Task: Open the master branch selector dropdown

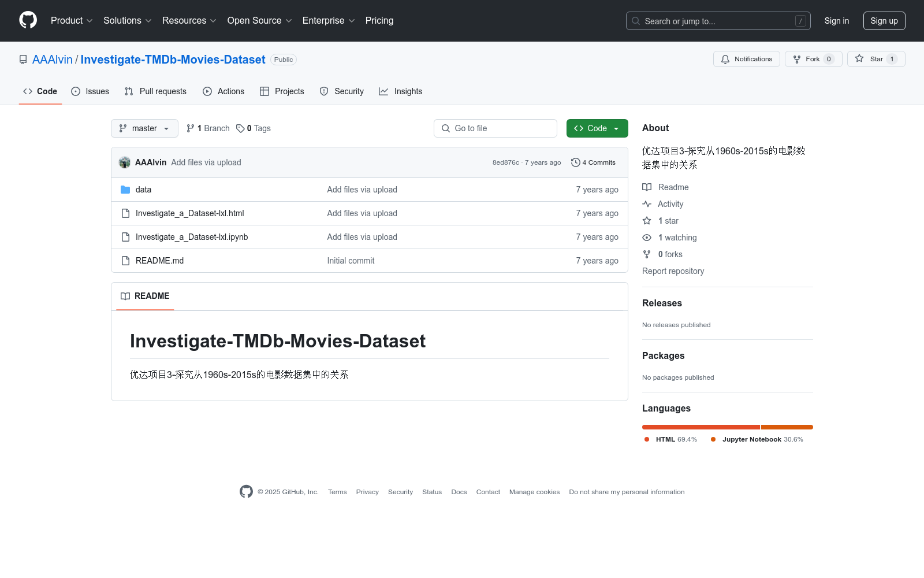Action: [x=144, y=128]
